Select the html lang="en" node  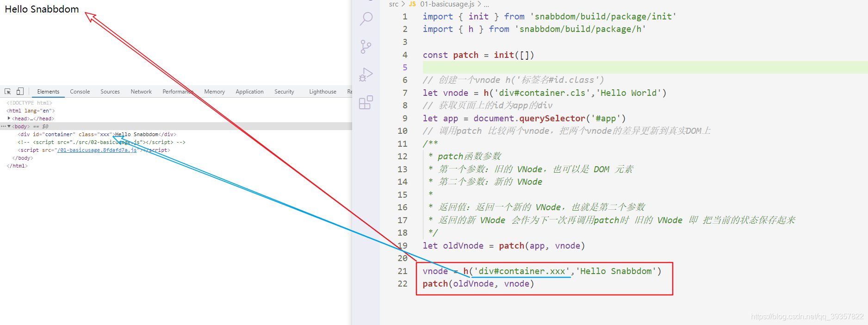click(x=31, y=111)
